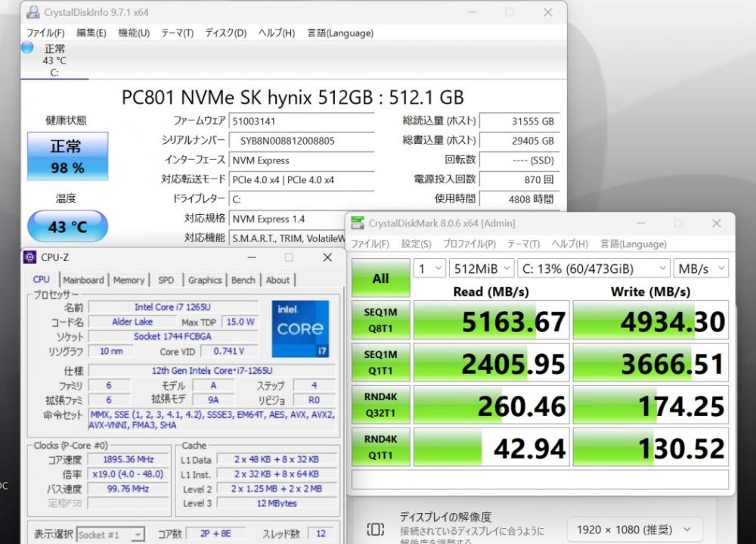Click the display resolution monitor icon
756x544 pixels.
tap(375, 529)
